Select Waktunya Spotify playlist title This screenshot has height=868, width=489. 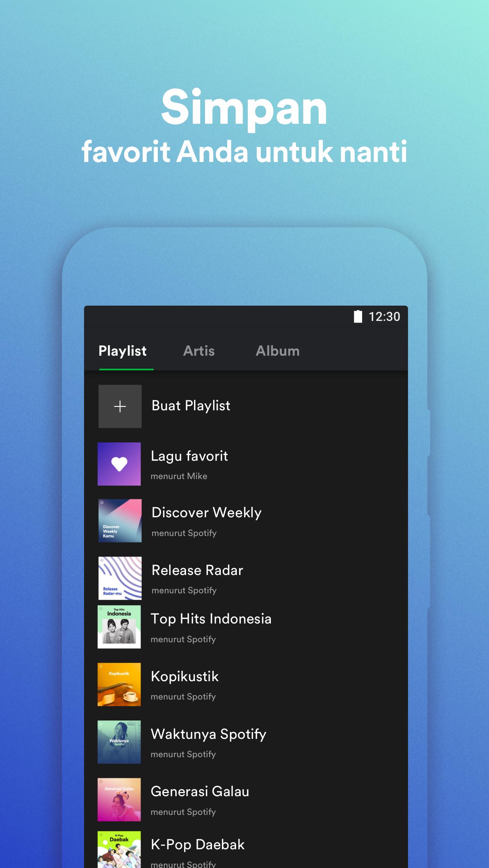(x=209, y=734)
